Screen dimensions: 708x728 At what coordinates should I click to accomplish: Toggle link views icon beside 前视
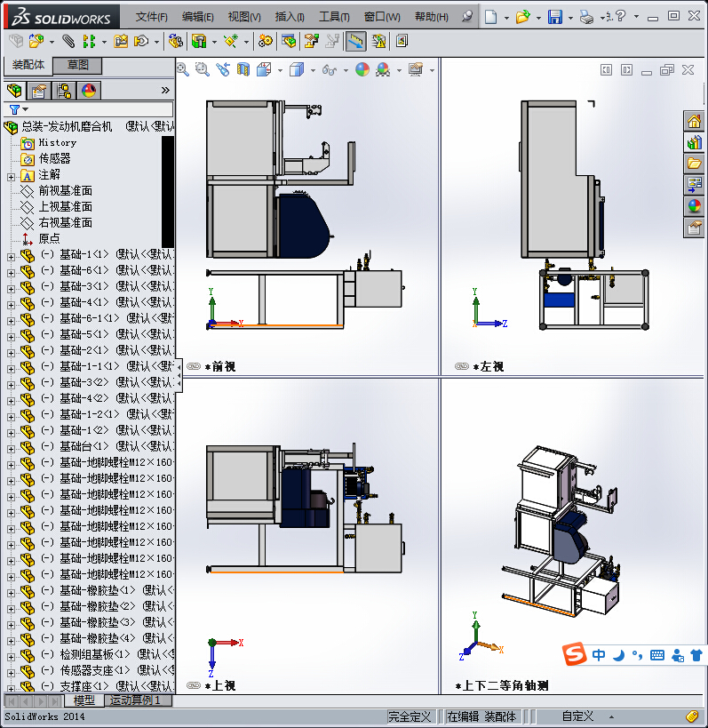point(194,366)
